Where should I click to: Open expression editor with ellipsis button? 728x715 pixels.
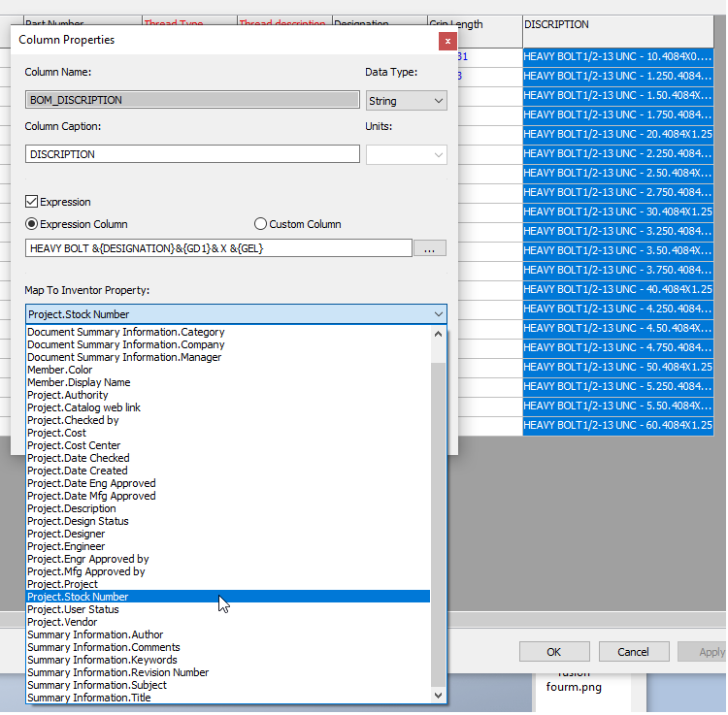(x=429, y=248)
